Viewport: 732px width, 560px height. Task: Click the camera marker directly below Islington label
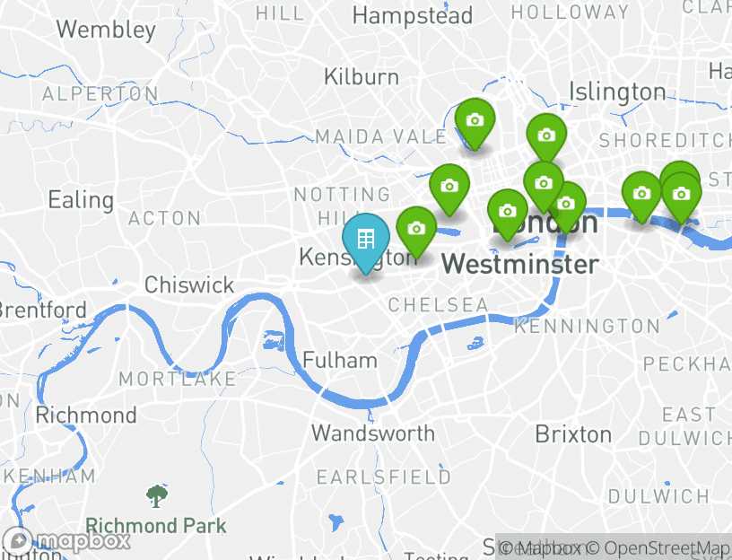[546, 137]
